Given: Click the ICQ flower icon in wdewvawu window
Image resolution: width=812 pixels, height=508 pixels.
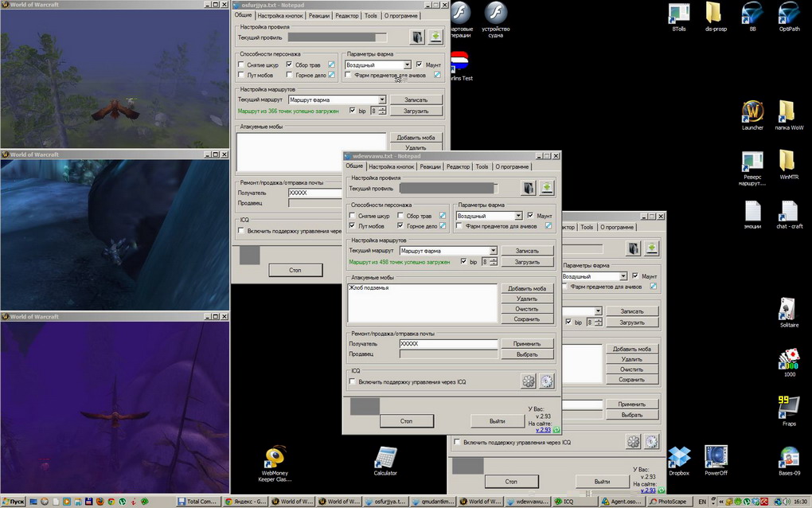Looking at the screenshot, I should (529, 381).
